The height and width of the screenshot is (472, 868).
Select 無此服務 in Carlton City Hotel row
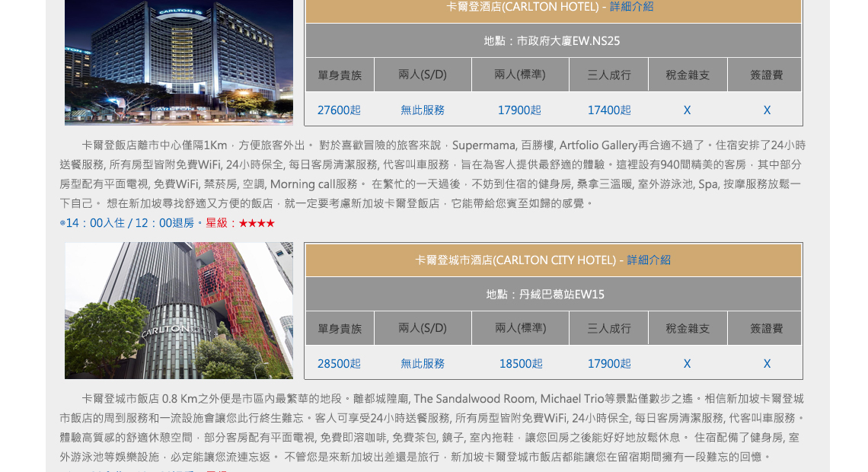[x=423, y=364]
